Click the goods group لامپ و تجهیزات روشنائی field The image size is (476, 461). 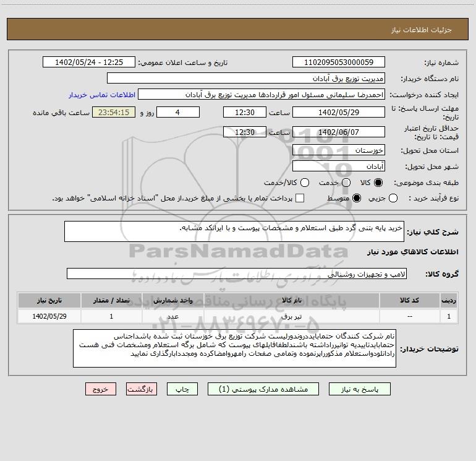coord(237,274)
